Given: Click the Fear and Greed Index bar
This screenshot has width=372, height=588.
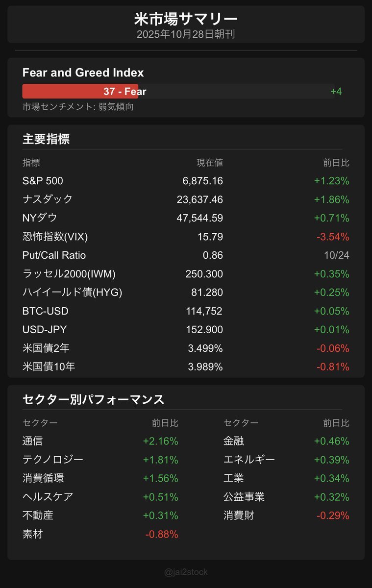Looking at the screenshot, I should click(x=178, y=92).
